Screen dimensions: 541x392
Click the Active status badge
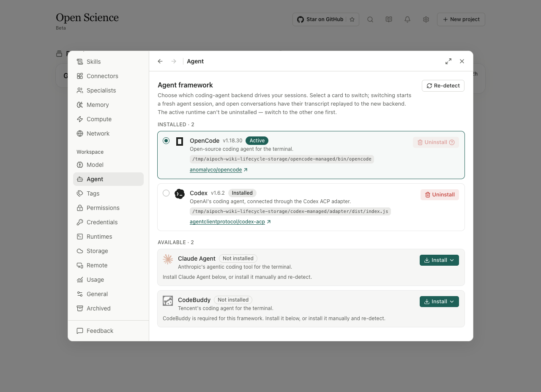click(257, 141)
